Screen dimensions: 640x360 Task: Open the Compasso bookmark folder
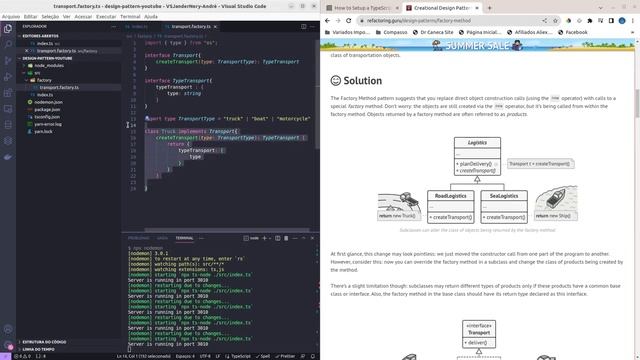[391, 32]
